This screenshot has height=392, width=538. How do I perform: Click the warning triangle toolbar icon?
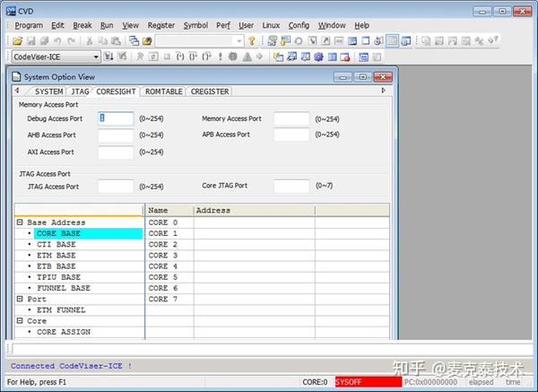click(247, 57)
